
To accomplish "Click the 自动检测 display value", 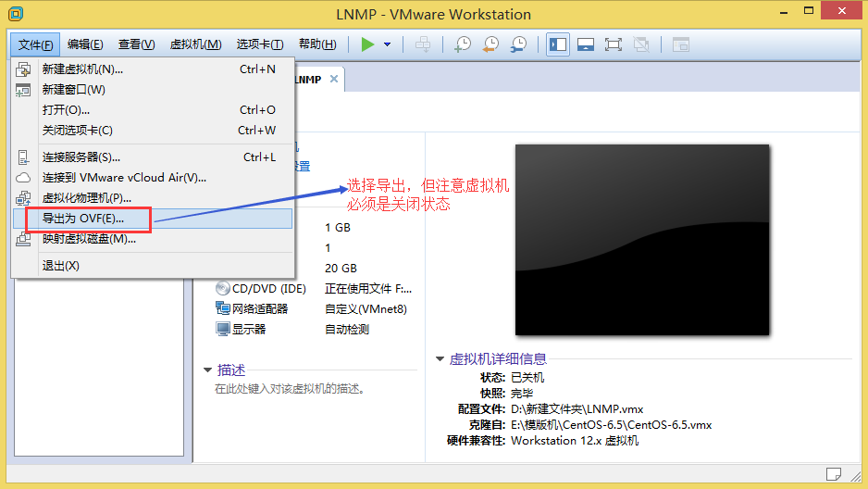I will (346, 329).
